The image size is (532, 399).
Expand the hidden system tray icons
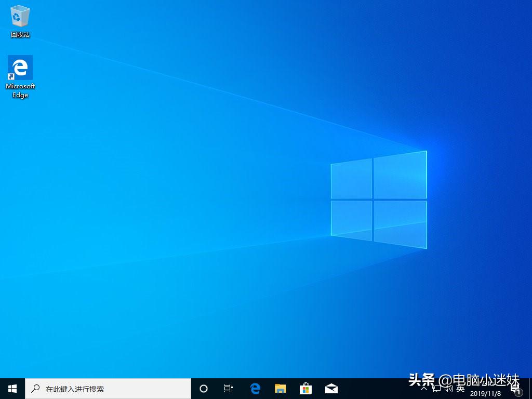coord(424,389)
